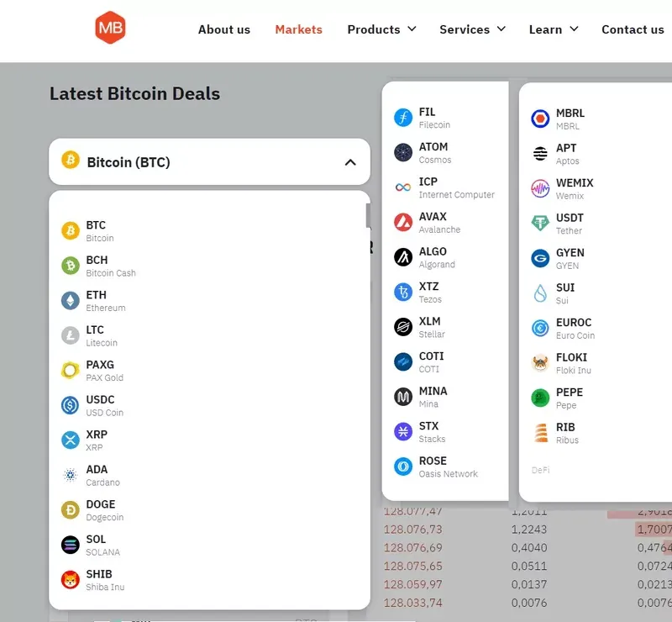Click the Floki Inu label
The image size is (672, 622).
click(x=574, y=370)
